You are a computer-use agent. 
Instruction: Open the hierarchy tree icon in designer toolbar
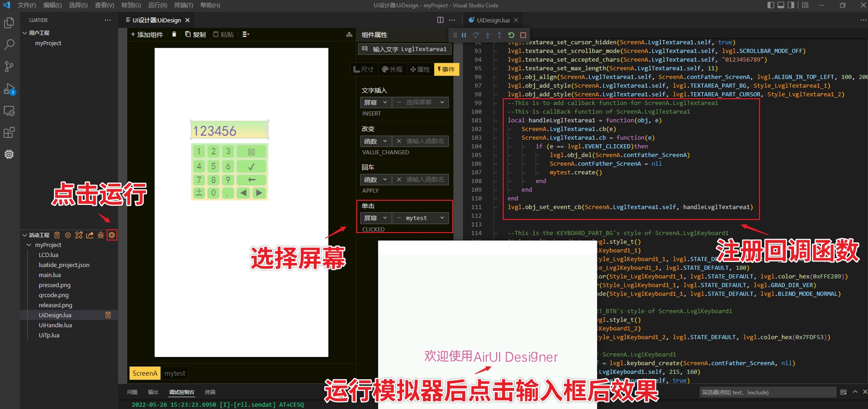pos(349,34)
